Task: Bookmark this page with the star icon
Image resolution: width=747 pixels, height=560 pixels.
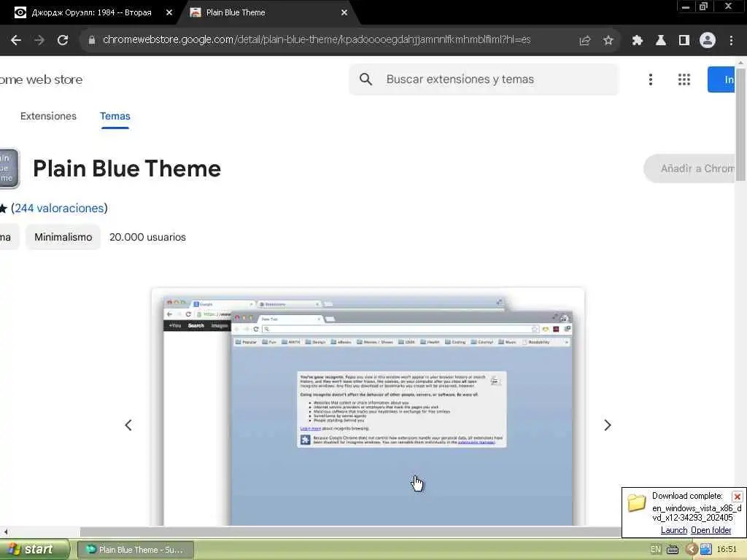Action: (x=608, y=41)
